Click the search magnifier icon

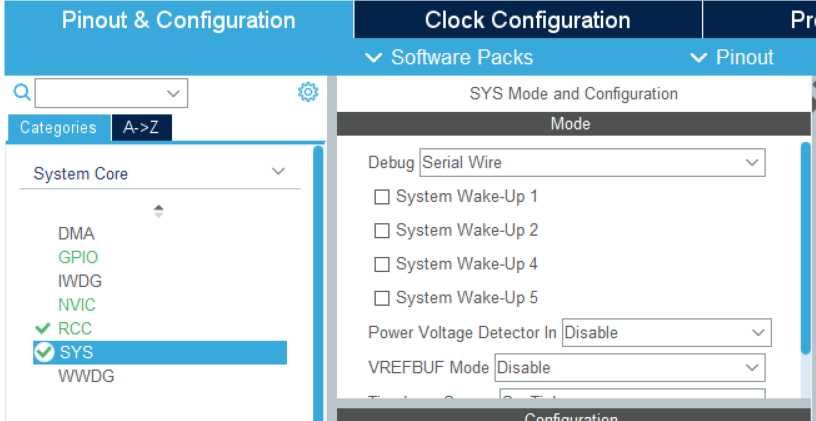click(x=21, y=93)
